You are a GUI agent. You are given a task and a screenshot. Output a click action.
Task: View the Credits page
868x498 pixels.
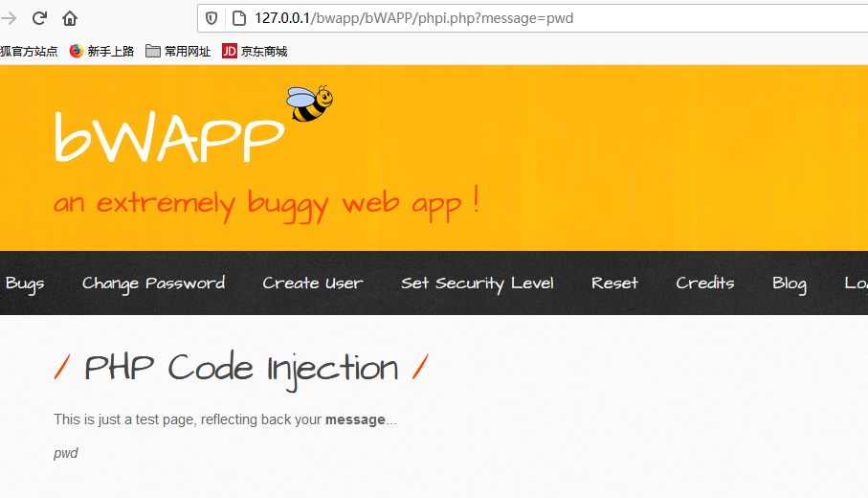pos(705,283)
